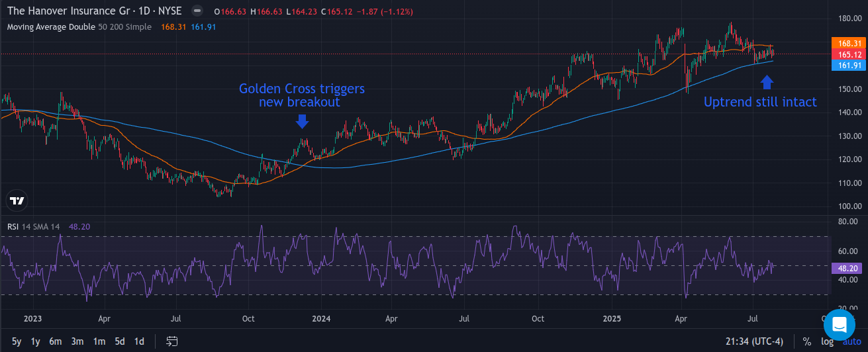The image size is (868, 352).
Task: Click the 'Uptrend still intact' annotation text
Action: pos(760,102)
